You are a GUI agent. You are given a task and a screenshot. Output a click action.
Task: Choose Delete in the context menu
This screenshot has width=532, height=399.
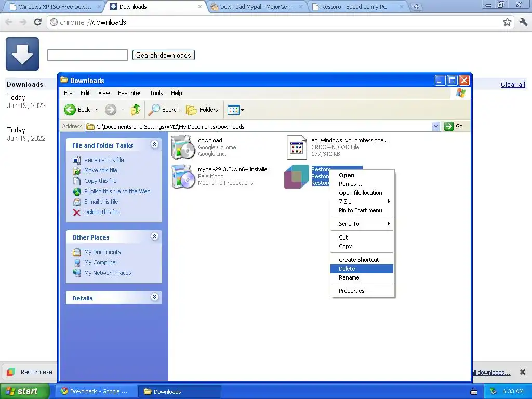[362, 269]
